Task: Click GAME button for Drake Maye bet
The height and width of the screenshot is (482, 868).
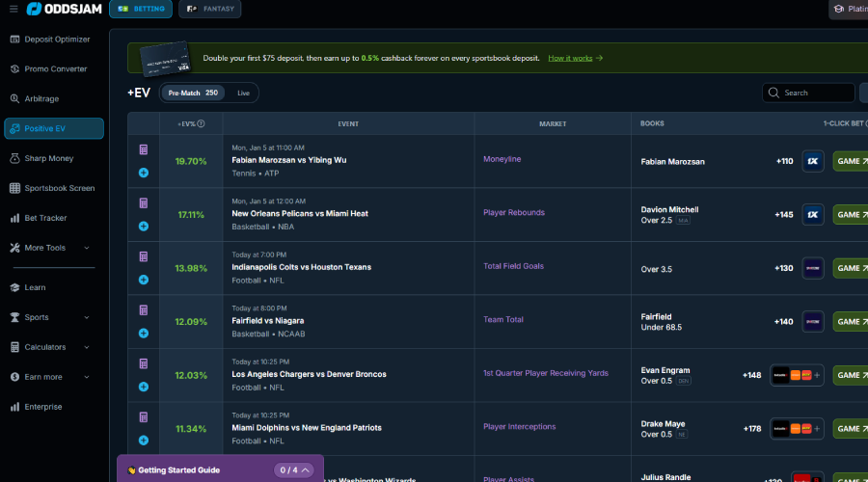Action: pos(851,429)
